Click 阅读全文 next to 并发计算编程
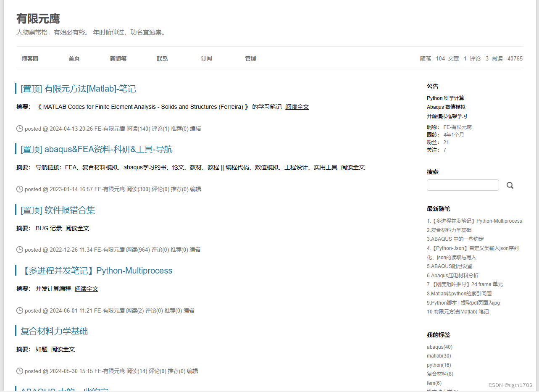Image resolution: width=539 pixels, height=392 pixels. point(87,289)
